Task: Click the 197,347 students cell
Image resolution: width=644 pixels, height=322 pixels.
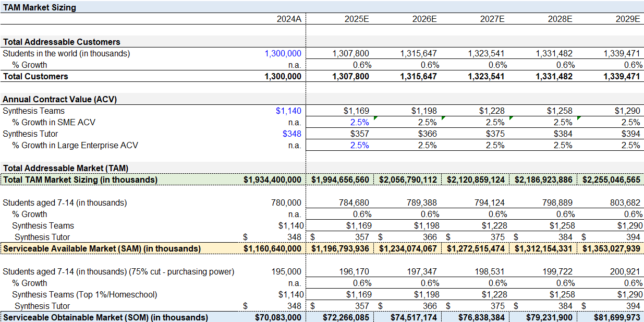Action: tap(422, 271)
